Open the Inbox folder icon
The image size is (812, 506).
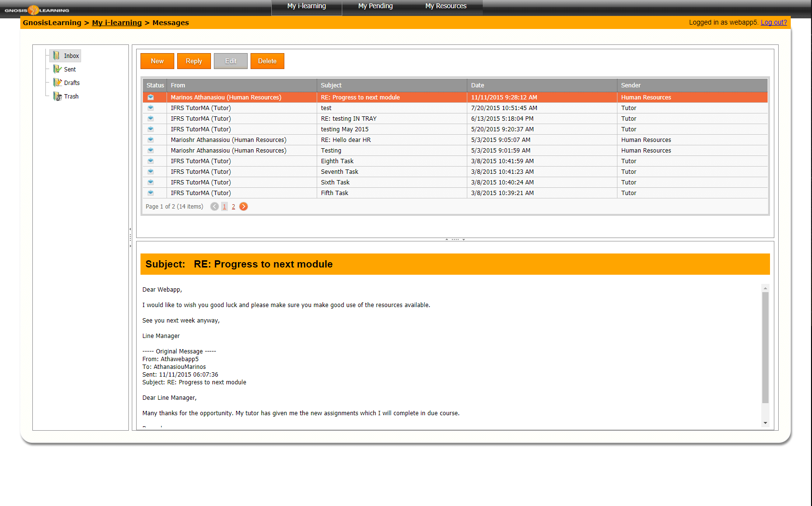click(56, 56)
